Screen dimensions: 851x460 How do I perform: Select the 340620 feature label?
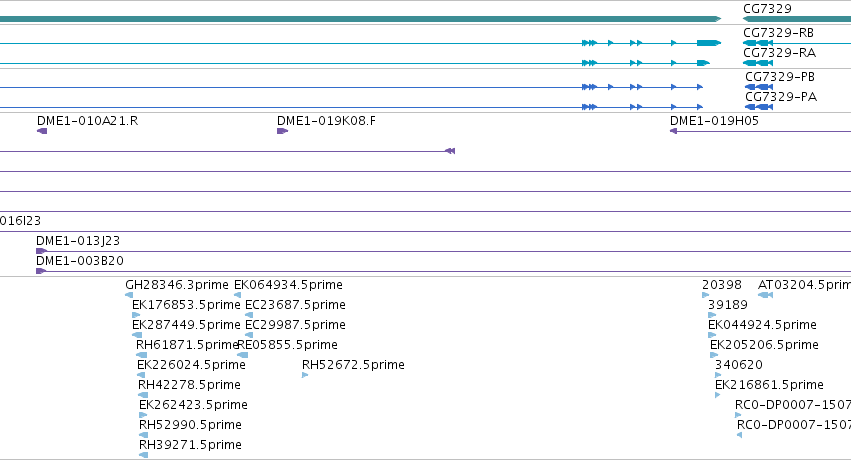click(x=739, y=365)
